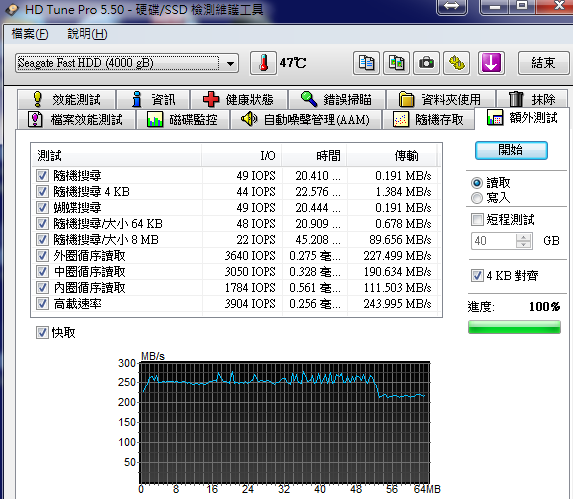
Task: Click the 227.499 MB/s transfer value
Action: click(x=397, y=256)
